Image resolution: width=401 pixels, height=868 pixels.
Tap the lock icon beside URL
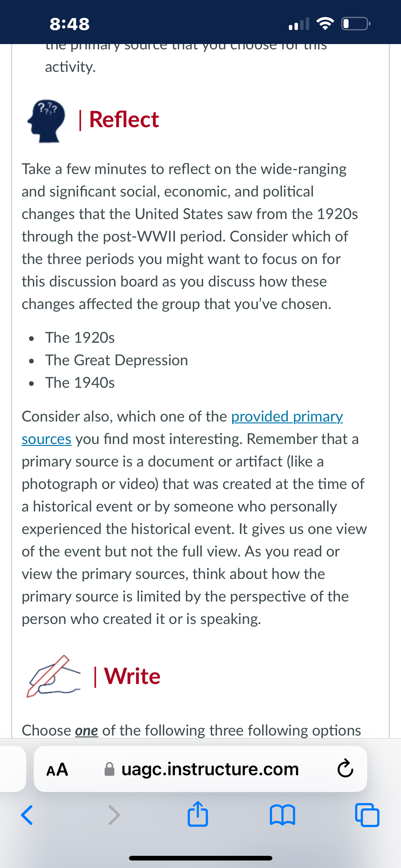pyautogui.click(x=109, y=769)
